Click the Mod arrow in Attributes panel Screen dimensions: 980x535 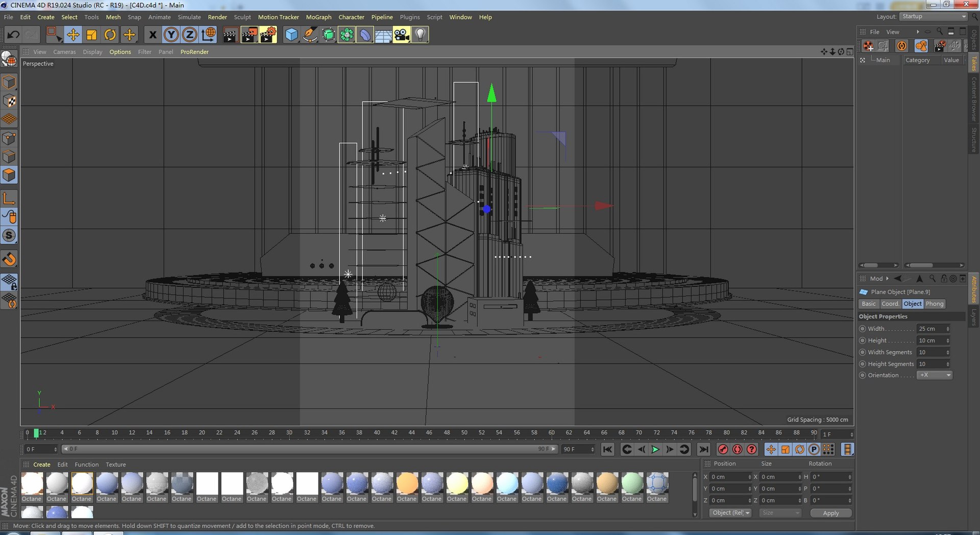(x=888, y=279)
